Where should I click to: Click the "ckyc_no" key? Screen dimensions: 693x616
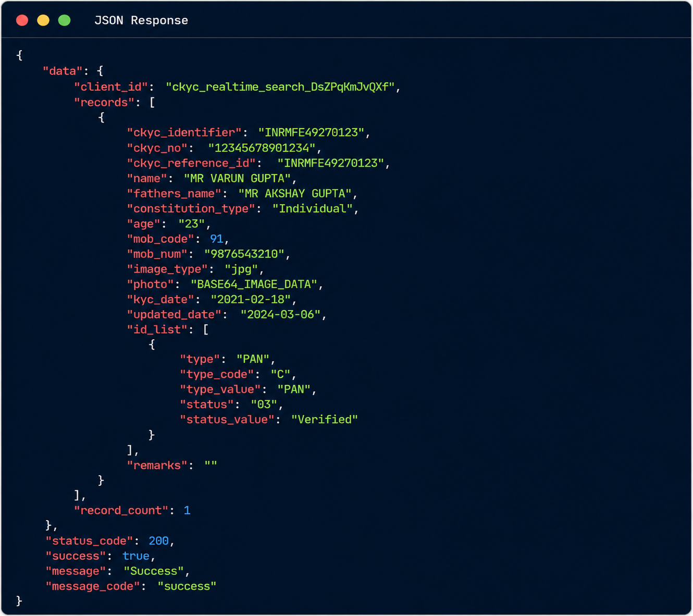(x=157, y=148)
